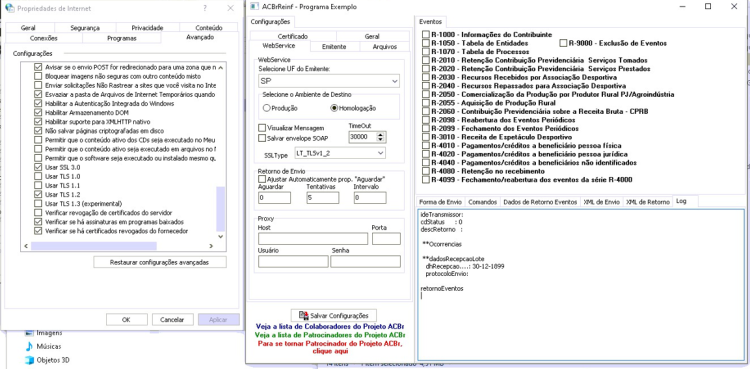
Task: Open the Colaboradores do Projeto ACBr link
Action: pos(331,327)
